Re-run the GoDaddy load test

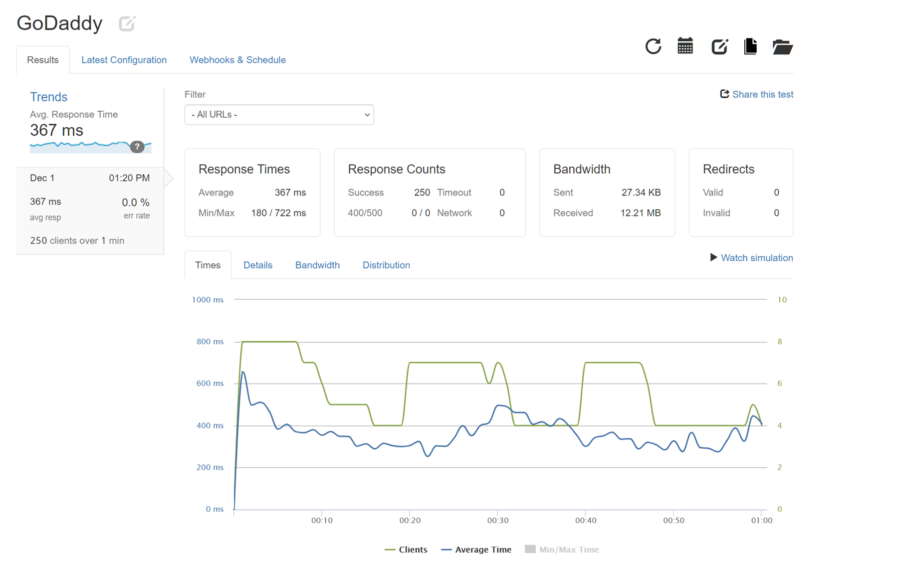[x=654, y=46]
